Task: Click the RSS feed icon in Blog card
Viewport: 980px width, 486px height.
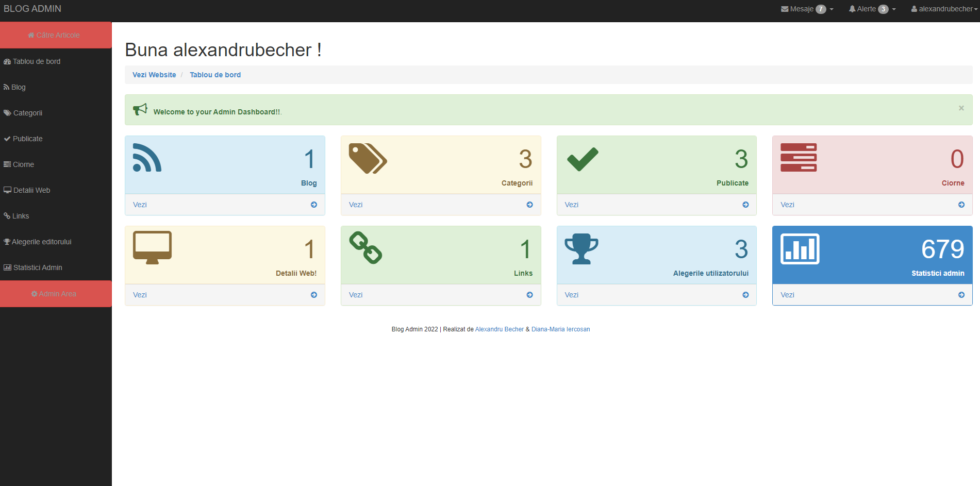Action: [147, 158]
